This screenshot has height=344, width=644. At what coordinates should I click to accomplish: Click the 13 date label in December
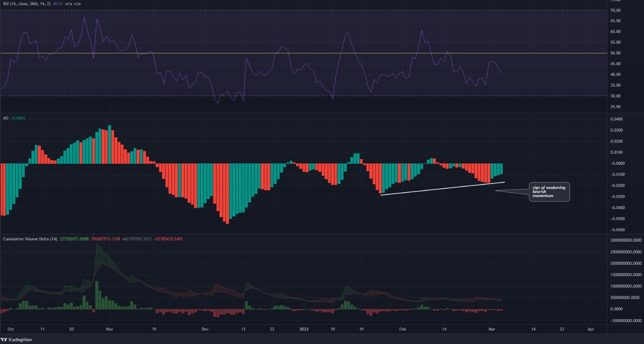(x=243, y=329)
